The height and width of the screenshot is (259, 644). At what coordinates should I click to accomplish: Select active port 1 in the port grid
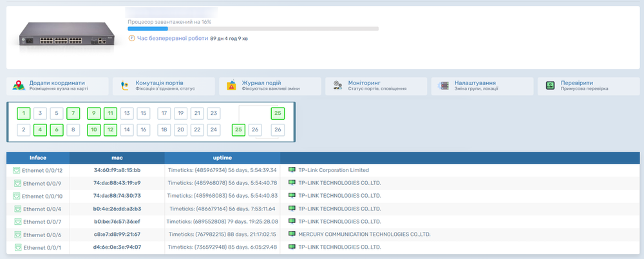click(23, 114)
